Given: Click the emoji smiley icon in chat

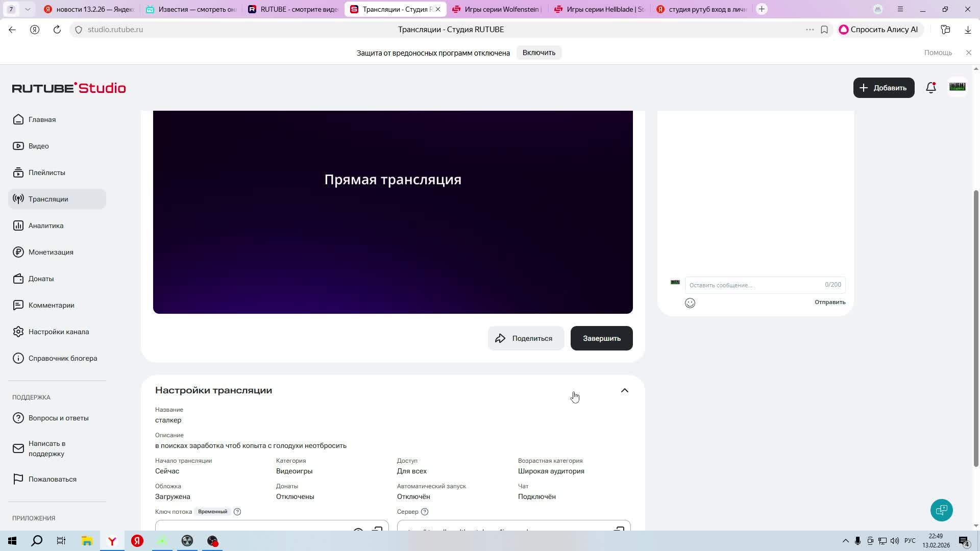Looking at the screenshot, I should point(690,303).
